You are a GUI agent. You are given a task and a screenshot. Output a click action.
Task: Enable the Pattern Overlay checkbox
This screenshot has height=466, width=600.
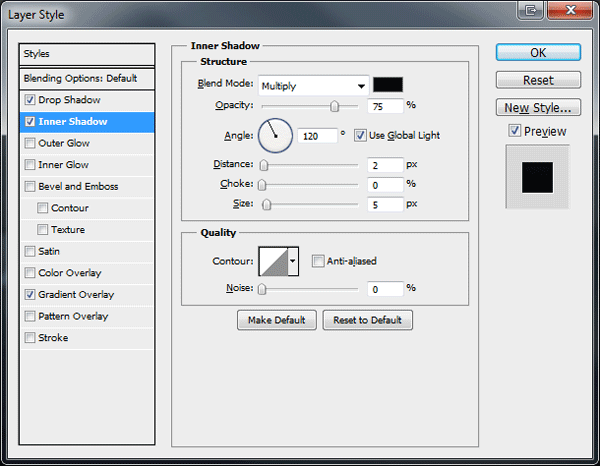point(30,316)
